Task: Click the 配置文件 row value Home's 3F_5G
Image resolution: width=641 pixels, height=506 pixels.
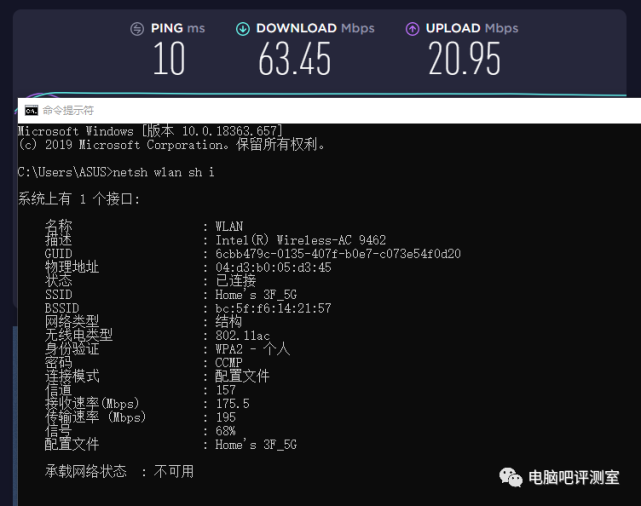Action: (256, 444)
